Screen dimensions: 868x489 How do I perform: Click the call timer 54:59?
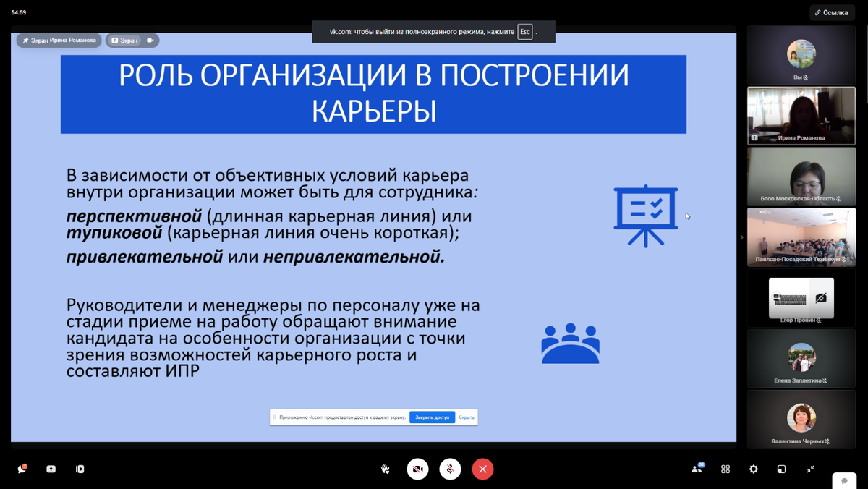click(19, 12)
